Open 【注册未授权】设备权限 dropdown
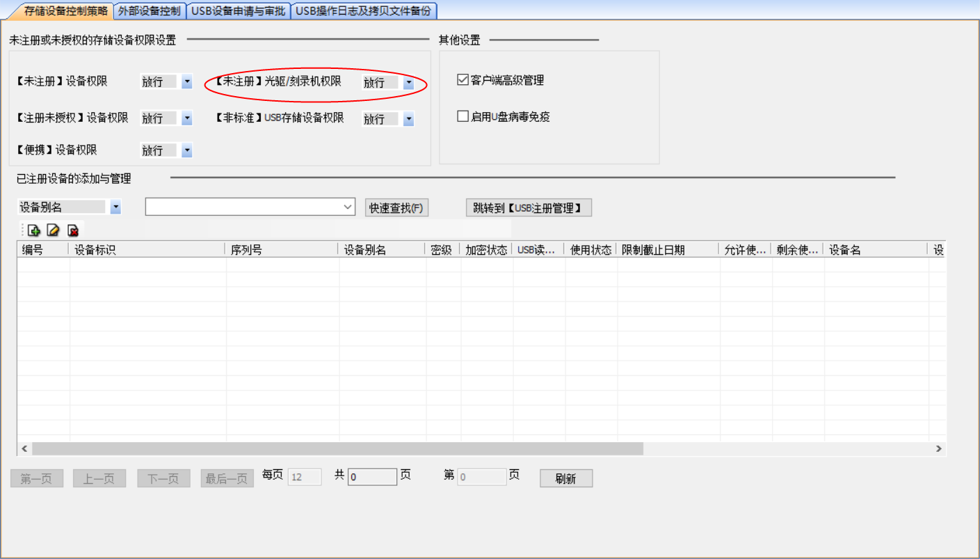Screen dimensions: 980x559 coord(186,118)
